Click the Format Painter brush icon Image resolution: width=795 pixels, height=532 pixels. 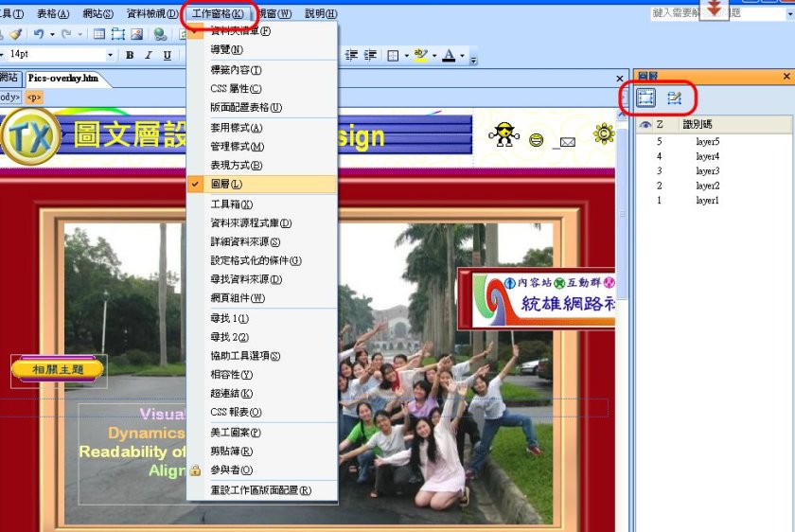click(15, 34)
